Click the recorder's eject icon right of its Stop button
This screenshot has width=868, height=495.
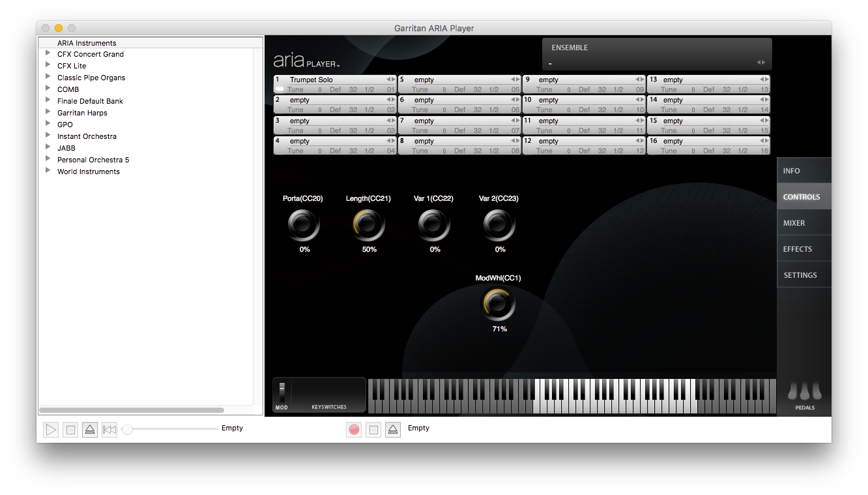click(392, 430)
